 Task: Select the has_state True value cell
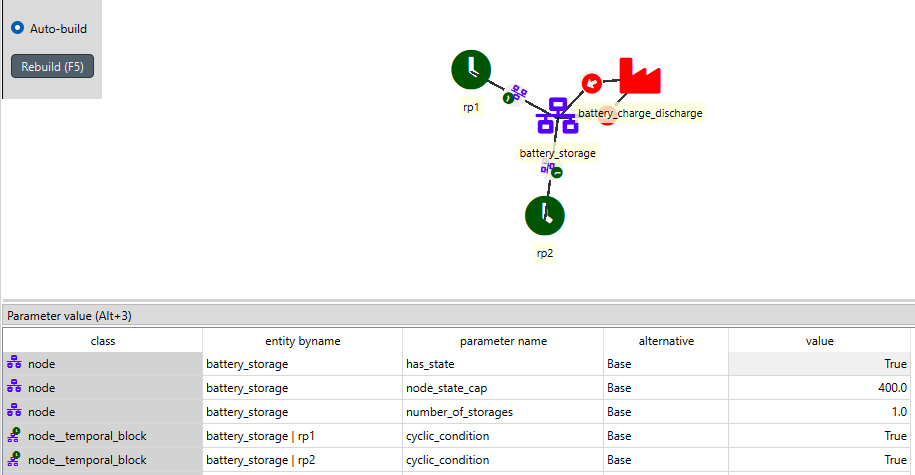820,364
